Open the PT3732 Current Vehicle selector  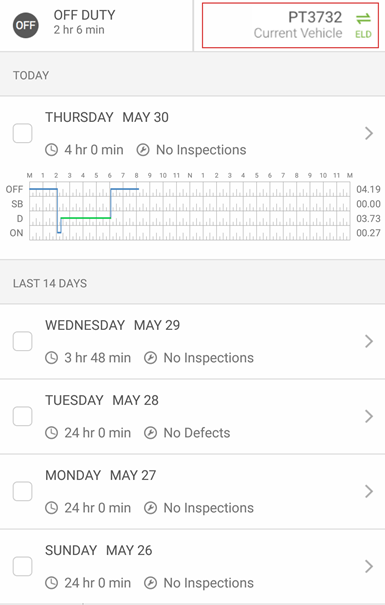point(290,25)
